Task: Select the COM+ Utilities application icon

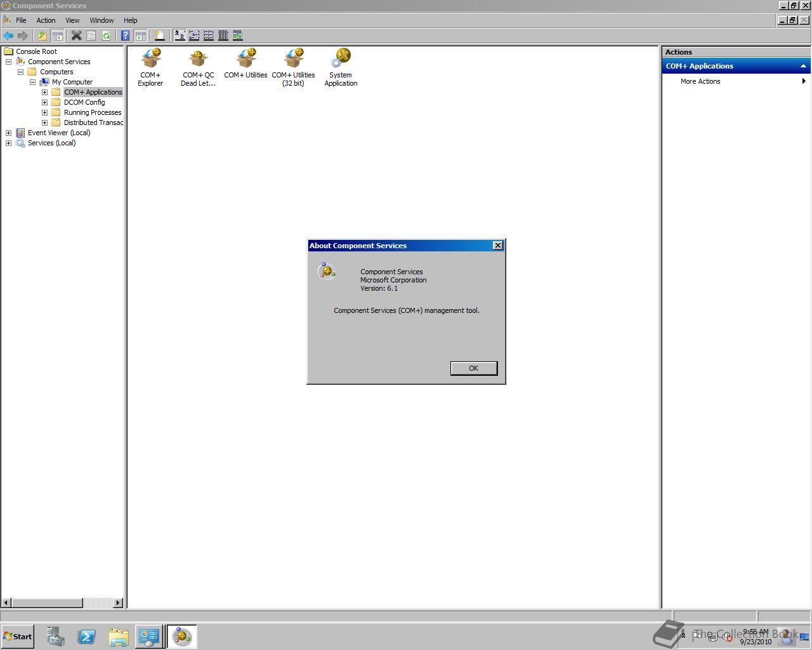Action: (x=246, y=63)
